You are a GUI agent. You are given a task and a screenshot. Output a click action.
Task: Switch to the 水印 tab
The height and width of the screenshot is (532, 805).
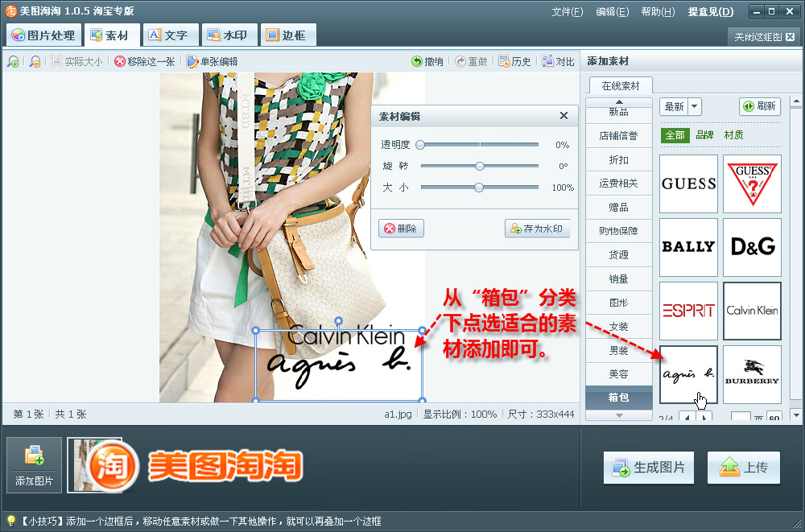pos(229,35)
